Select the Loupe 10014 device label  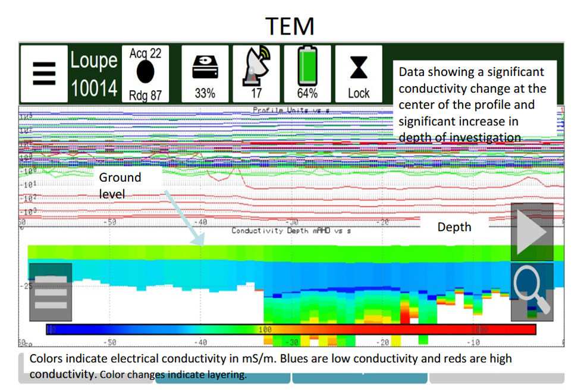(x=94, y=74)
